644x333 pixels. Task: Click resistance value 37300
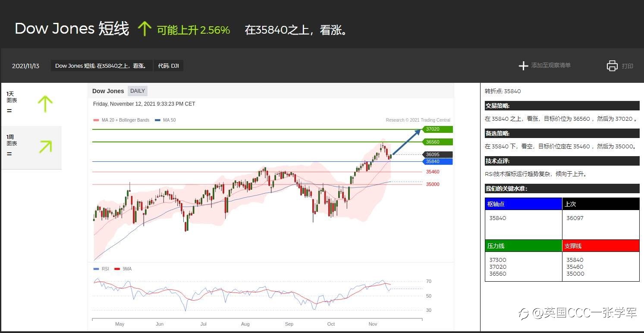498,260
